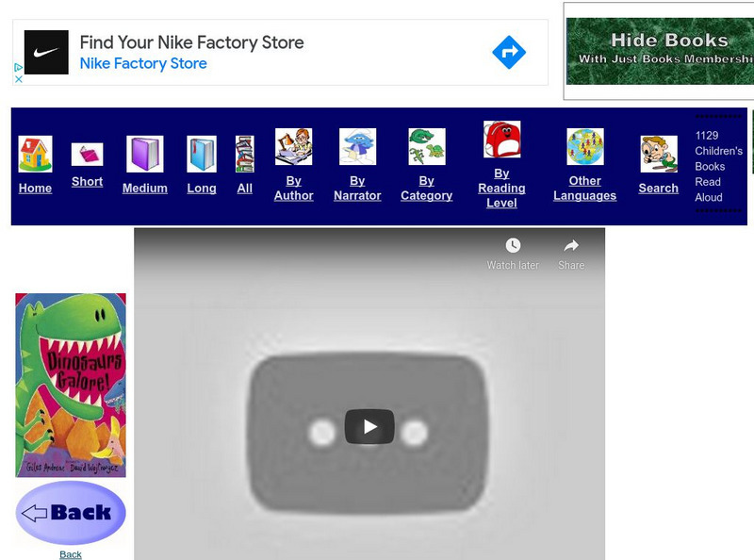Open the By Category link
This screenshot has width=754, height=560.
coord(427,189)
